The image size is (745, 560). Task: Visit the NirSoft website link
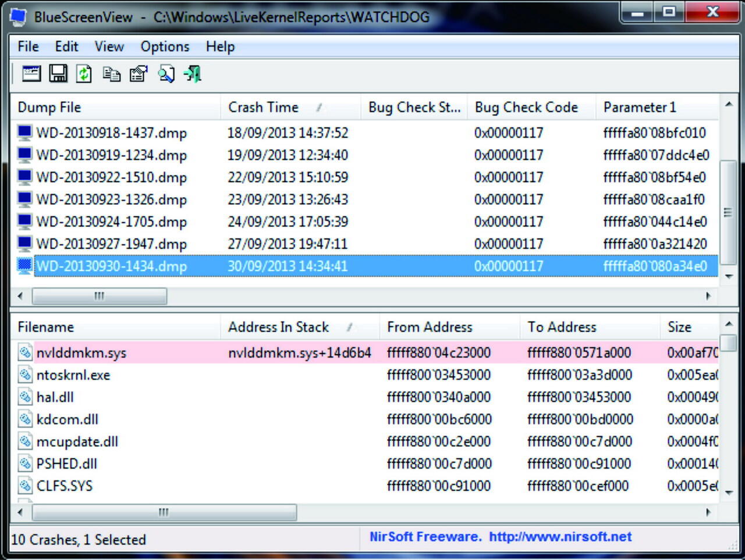pos(559,537)
